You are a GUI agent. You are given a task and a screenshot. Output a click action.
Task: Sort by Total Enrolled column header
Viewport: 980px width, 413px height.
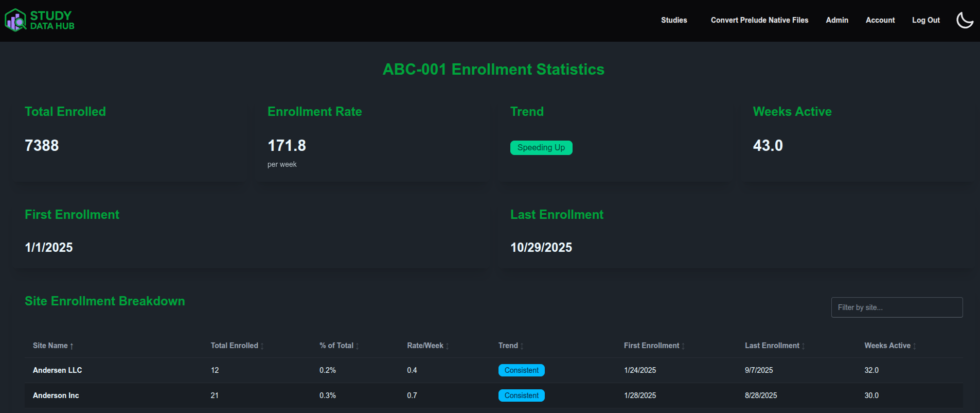pyautogui.click(x=237, y=346)
